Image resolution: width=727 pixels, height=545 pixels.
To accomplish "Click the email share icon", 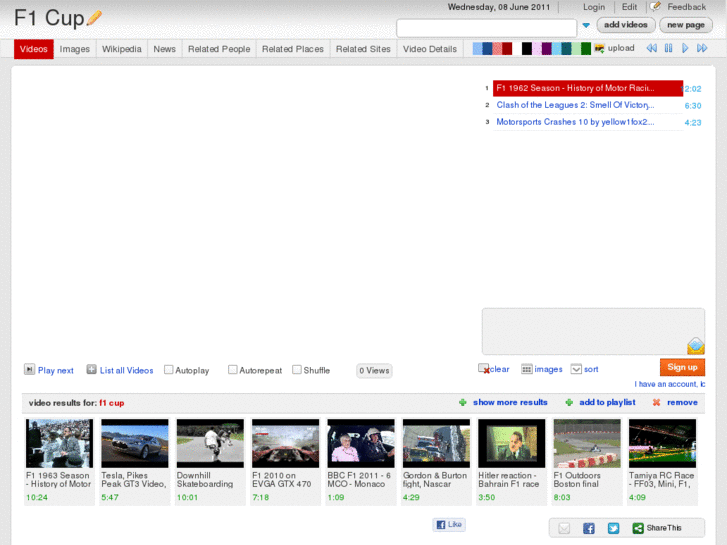I will [x=564, y=528].
